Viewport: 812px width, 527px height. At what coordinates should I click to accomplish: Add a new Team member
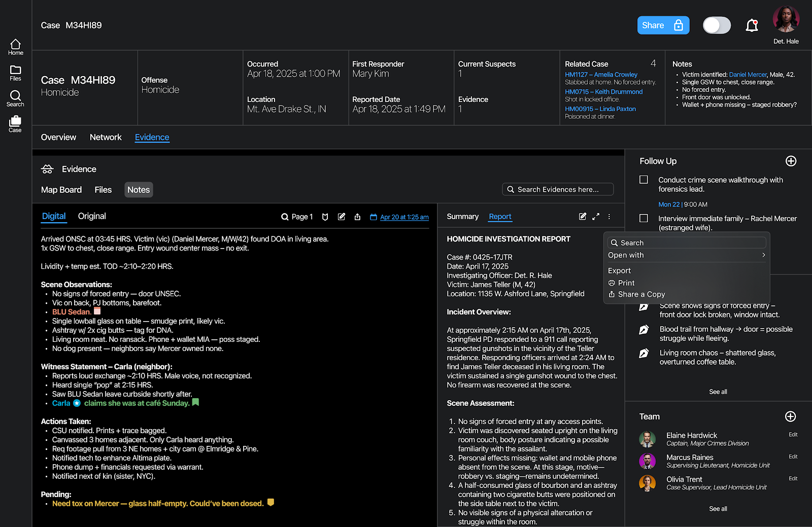click(x=790, y=416)
